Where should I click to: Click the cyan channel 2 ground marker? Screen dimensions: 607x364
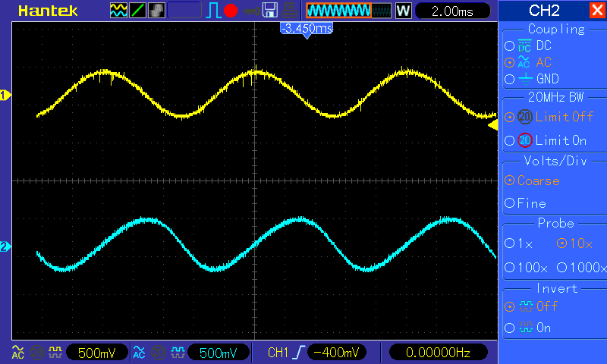click(x=5, y=246)
